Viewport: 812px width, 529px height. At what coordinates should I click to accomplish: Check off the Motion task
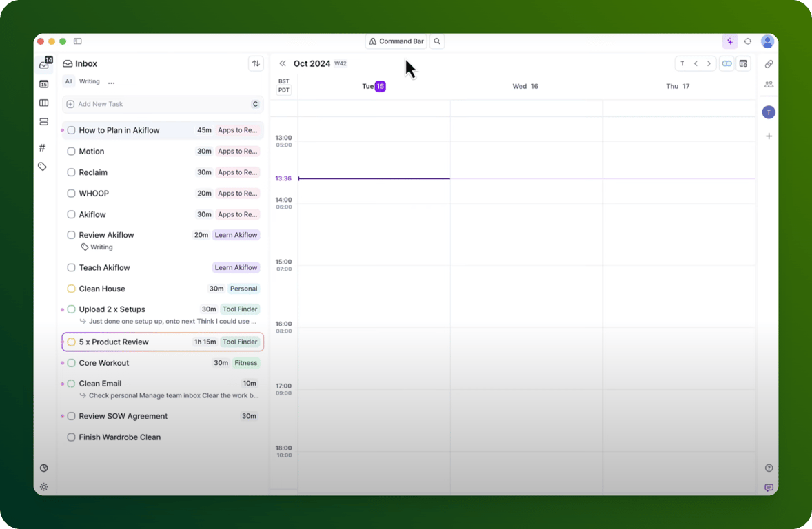point(72,151)
